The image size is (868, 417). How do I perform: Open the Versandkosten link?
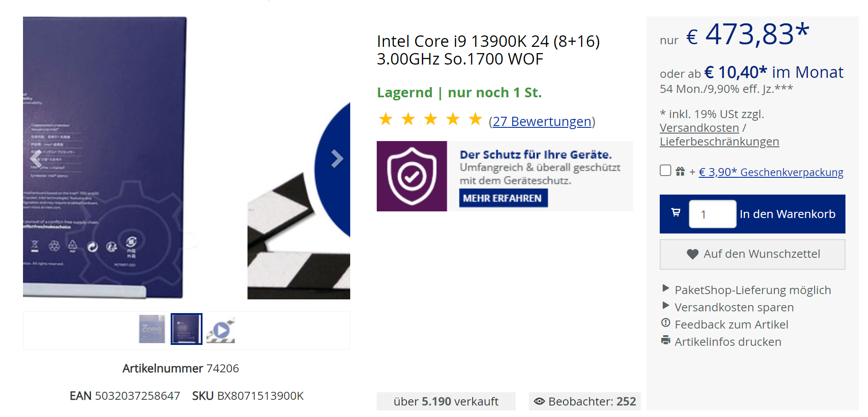pos(699,128)
